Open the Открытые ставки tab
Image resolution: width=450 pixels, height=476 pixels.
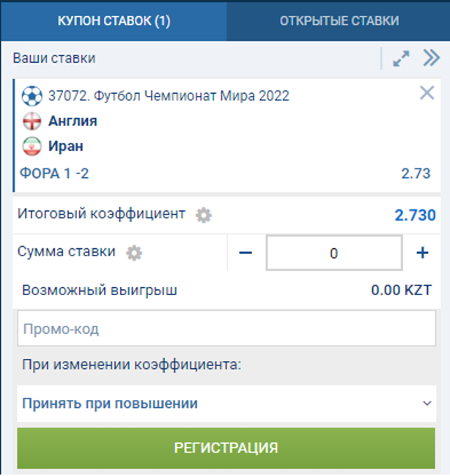point(339,21)
